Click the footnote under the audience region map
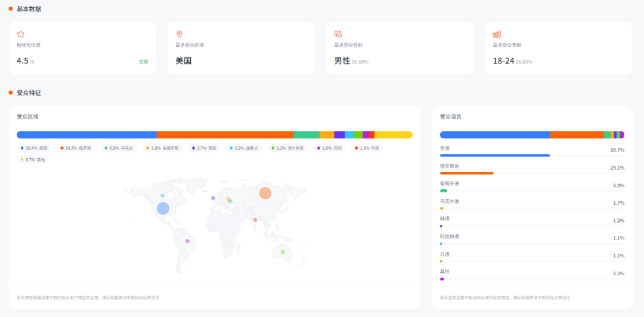The width and height of the screenshot is (644, 317). click(88, 297)
